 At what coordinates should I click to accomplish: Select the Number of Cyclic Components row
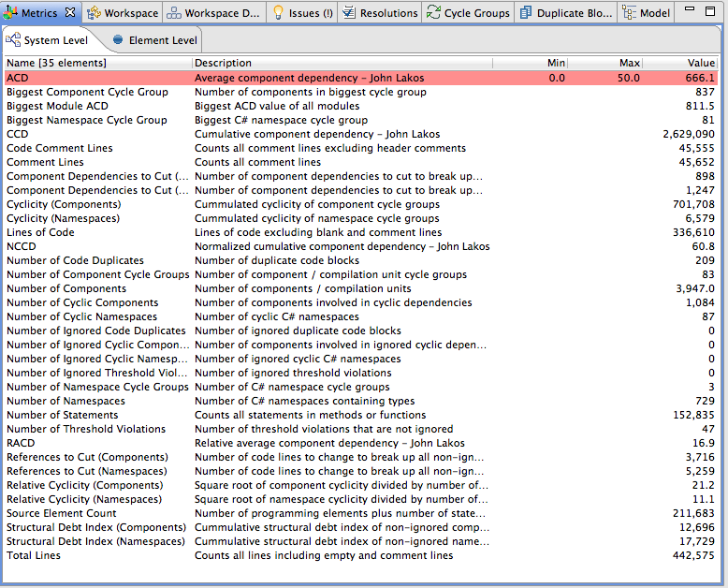click(361, 302)
